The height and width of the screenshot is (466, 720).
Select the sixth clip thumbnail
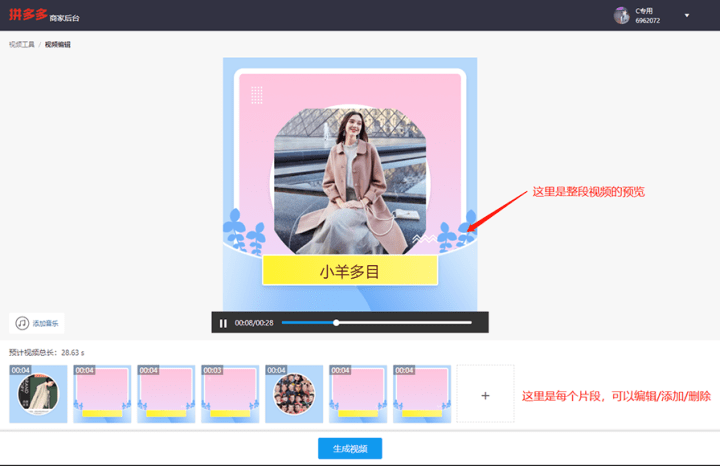[x=358, y=394]
